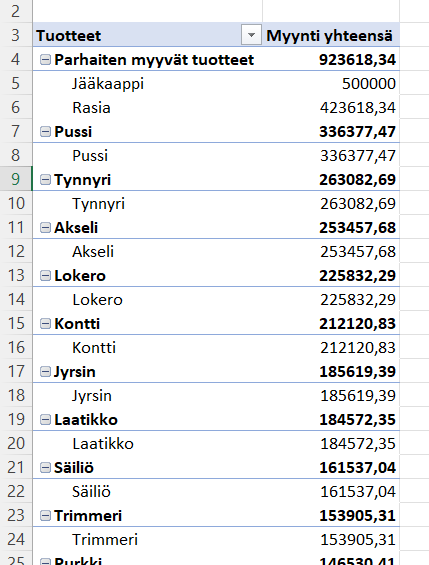Select the Tuotteet header cell
The width and height of the screenshot is (429, 565).
tap(148, 35)
